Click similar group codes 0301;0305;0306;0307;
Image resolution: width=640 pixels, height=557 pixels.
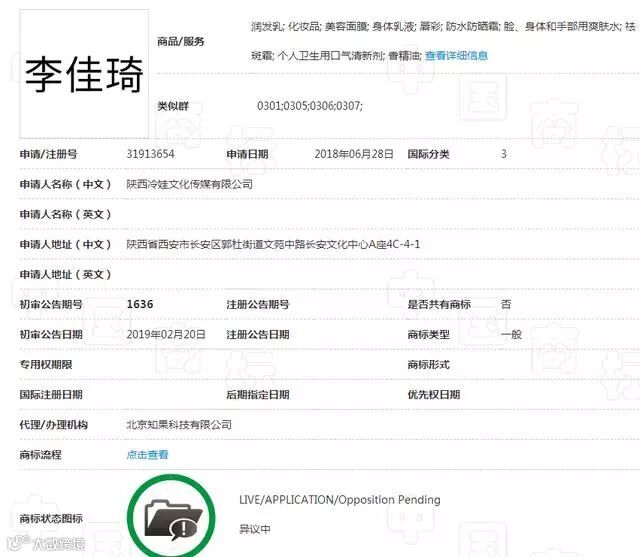point(310,106)
